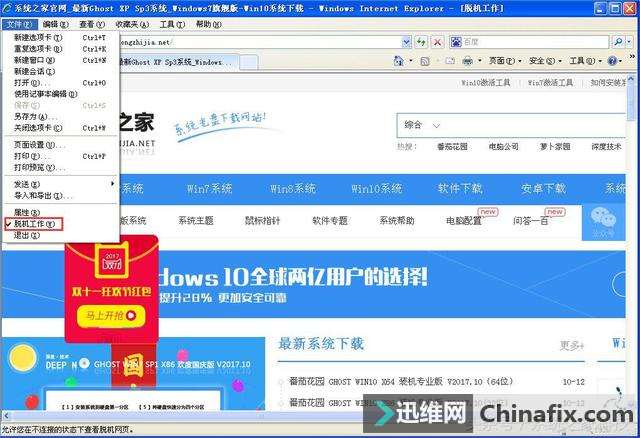Select the 最新Ghost XP Sp3系统 browser tab

178,62
